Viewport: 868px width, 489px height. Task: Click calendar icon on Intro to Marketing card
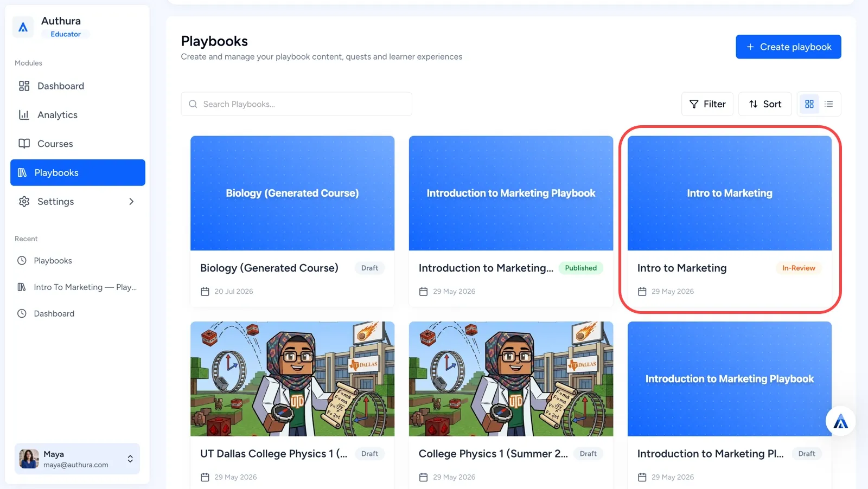642,292
